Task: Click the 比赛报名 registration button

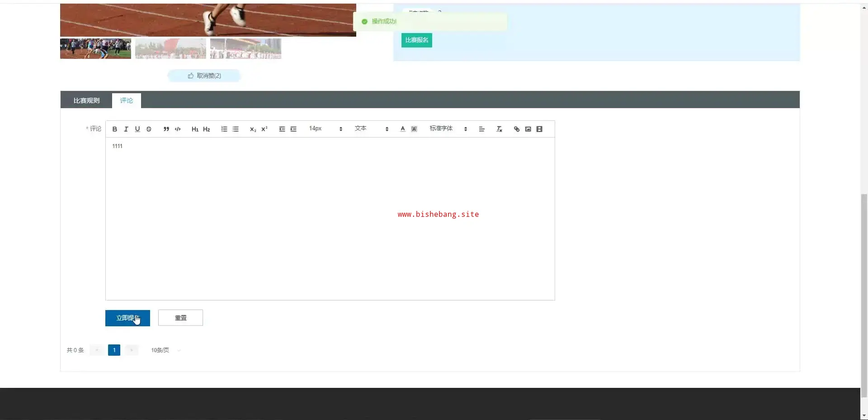Action: 417,40
